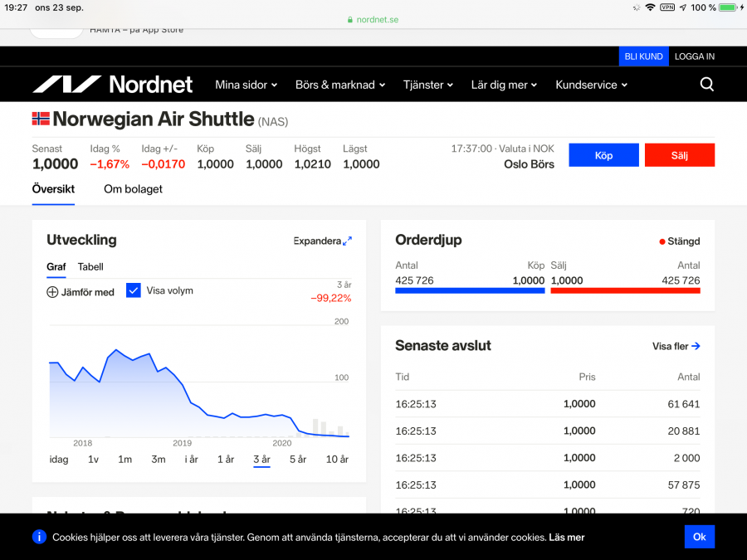
Task: Click the Expandera arrows icon
Action: pos(347,241)
